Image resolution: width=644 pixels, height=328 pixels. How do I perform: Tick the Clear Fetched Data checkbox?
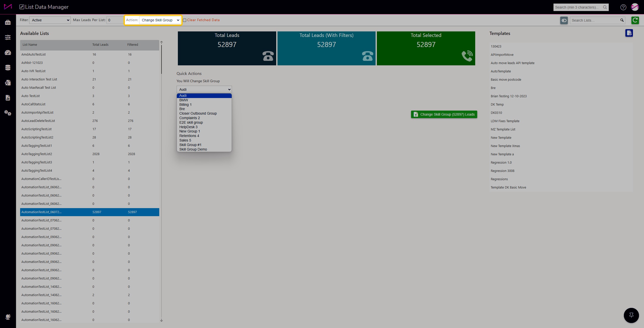(184, 20)
